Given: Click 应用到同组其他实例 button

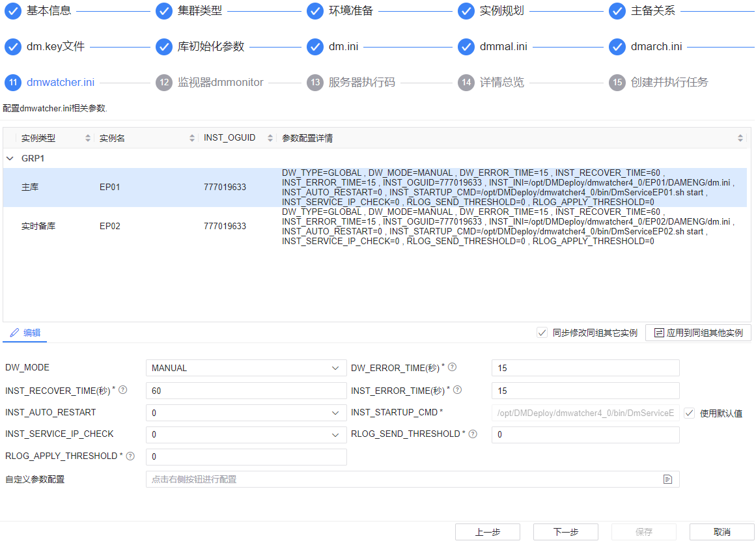Looking at the screenshot, I should point(698,333).
